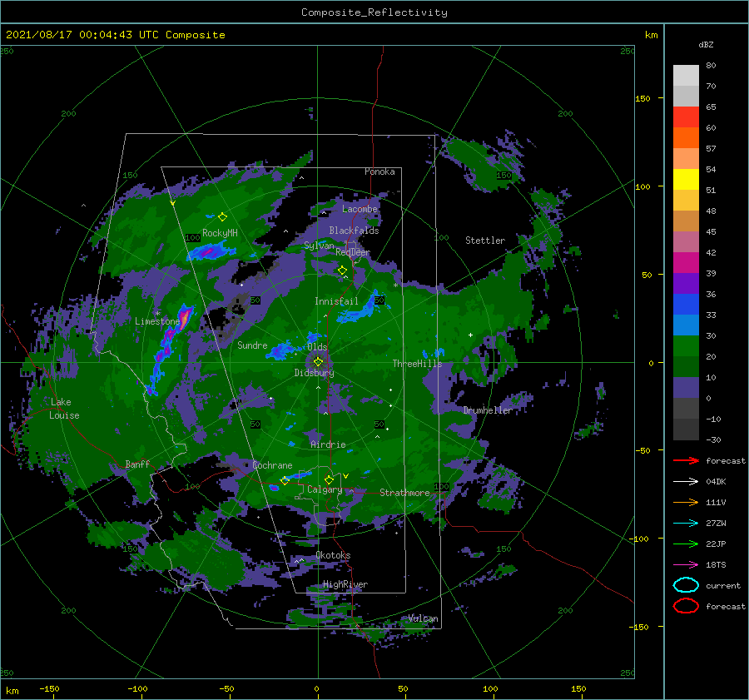Pick the orange 60 dBZ color swatch
749x700 pixels.
point(686,137)
